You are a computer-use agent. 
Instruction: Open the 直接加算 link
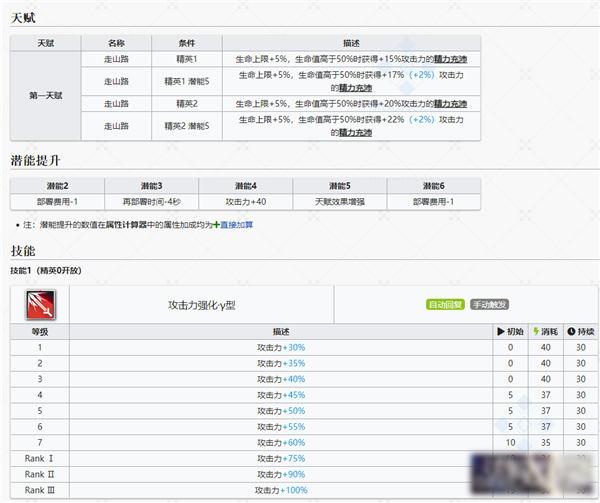point(236,225)
